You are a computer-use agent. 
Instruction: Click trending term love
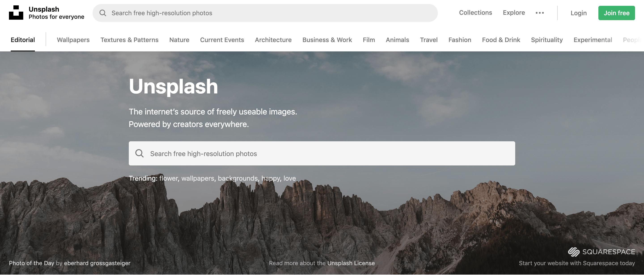click(290, 178)
